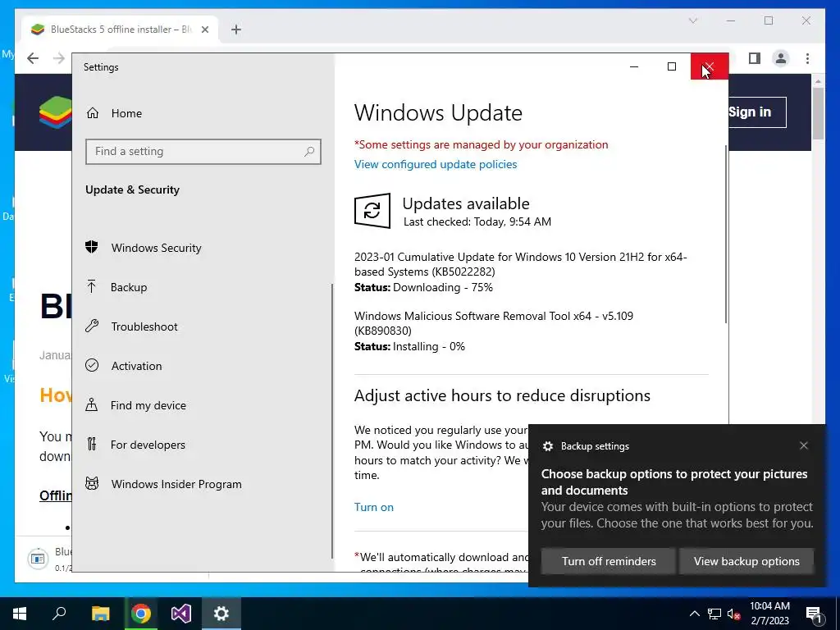Open View configured update policies link

click(436, 164)
